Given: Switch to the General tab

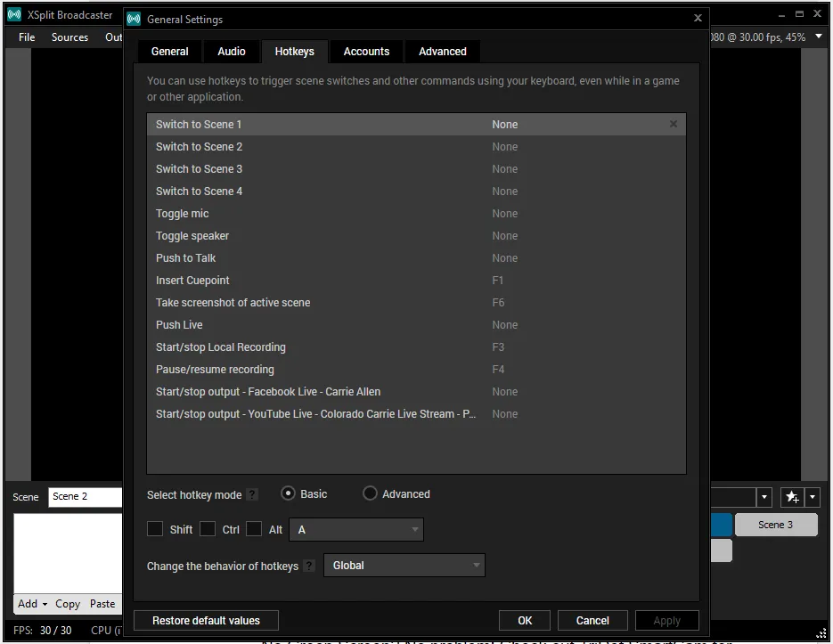Looking at the screenshot, I should tap(169, 52).
